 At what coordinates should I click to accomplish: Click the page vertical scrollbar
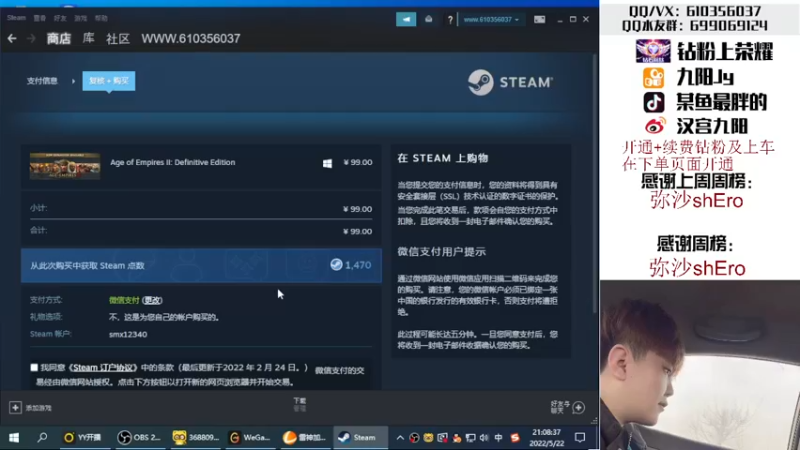(594, 184)
